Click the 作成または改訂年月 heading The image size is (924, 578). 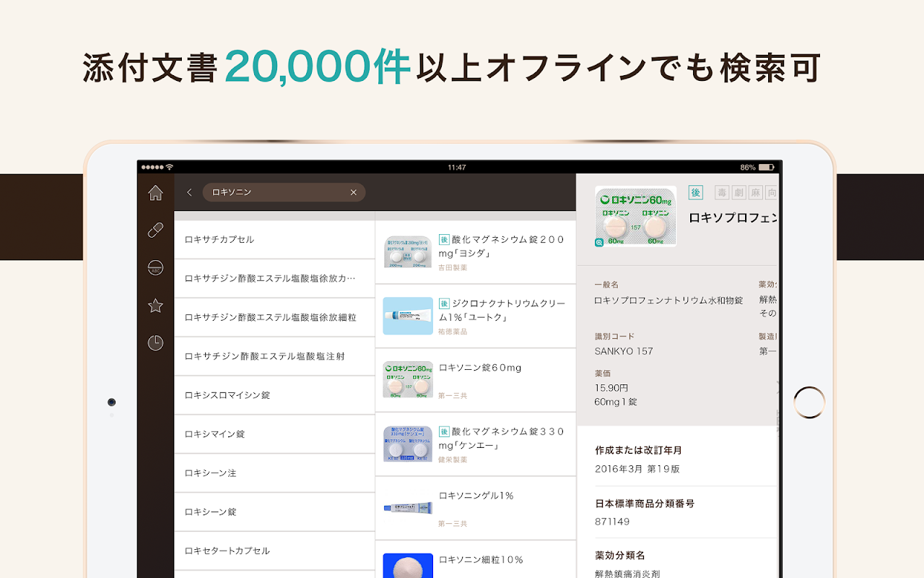639,450
